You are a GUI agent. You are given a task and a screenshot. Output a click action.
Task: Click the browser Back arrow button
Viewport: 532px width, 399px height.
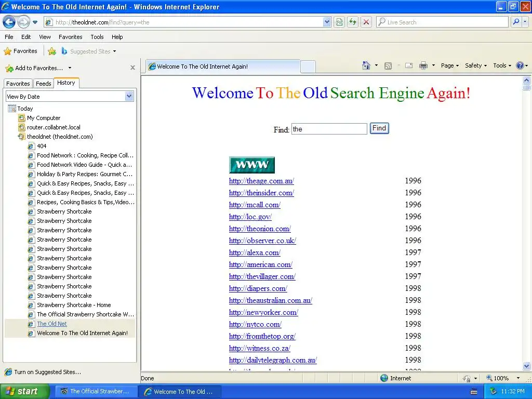(9, 22)
